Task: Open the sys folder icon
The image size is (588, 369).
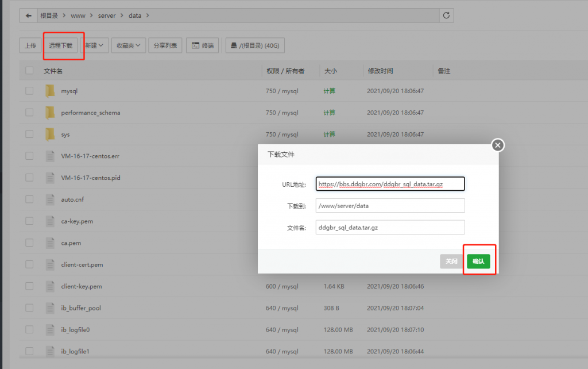Action: (x=50, y=134)
